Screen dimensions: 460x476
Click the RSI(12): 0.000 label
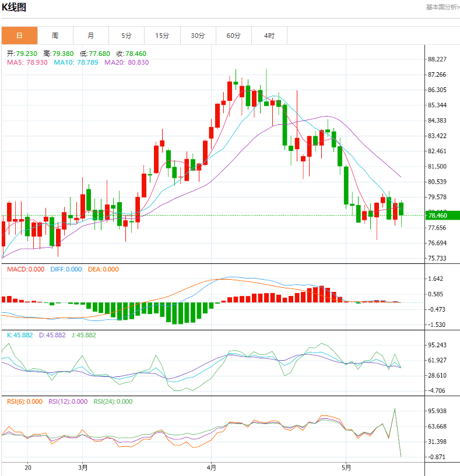pos(68,401)
